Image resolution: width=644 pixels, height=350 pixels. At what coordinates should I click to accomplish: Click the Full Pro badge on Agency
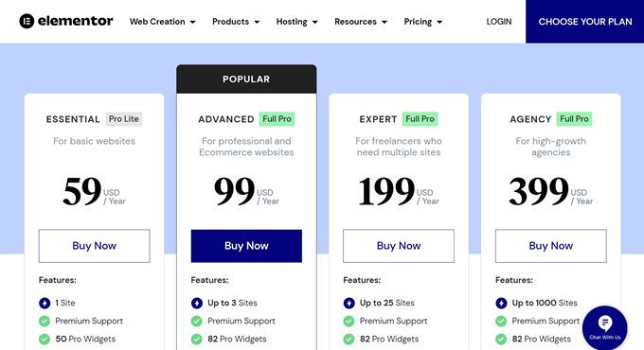(x=574, y=119)
